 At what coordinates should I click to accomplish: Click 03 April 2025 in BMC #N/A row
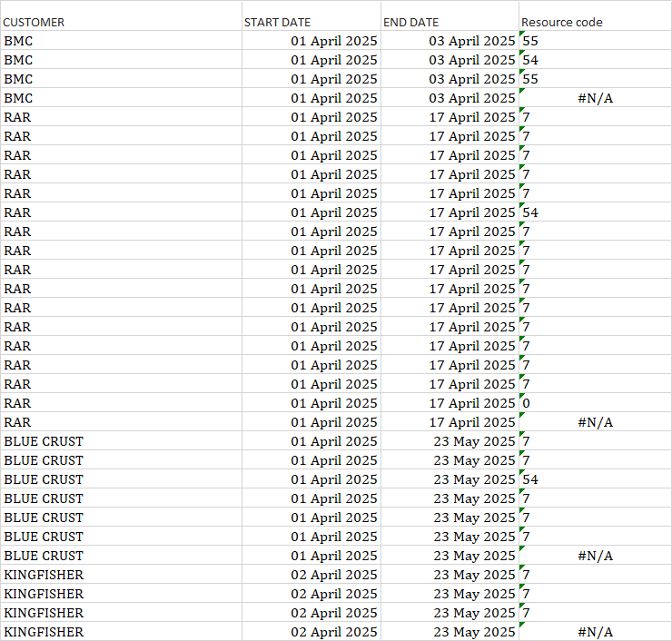coord(450,98)
